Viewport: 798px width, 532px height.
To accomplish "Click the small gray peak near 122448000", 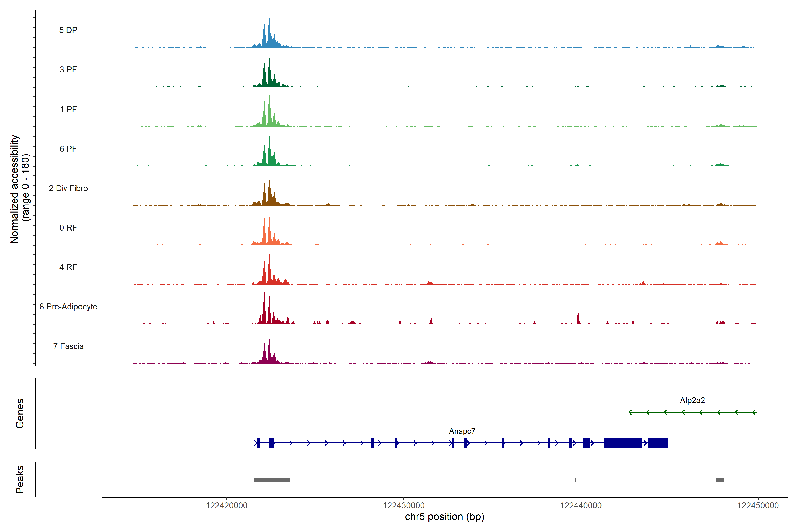I will pyautogui.click(x=720, y=480).
